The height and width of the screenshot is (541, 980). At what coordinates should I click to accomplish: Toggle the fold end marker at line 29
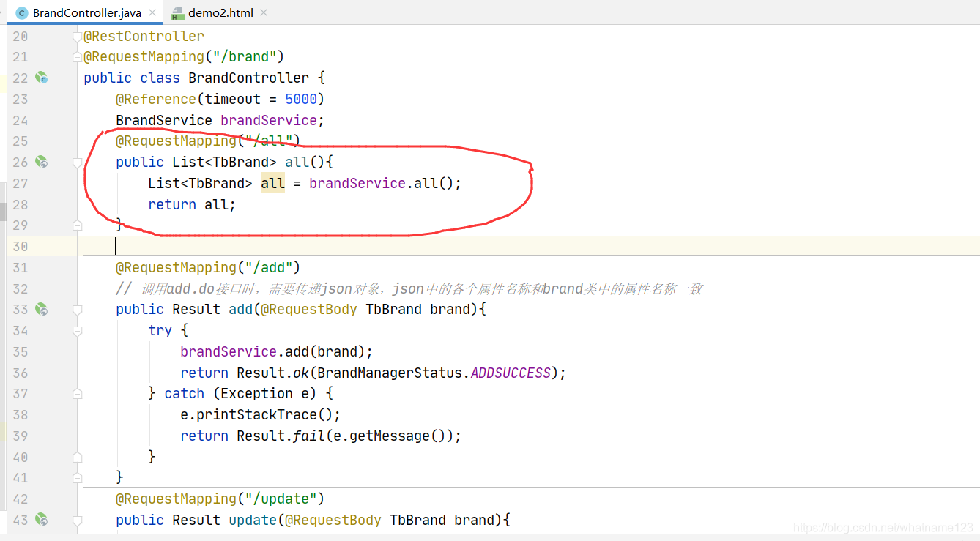pyautogui.click(x=77, y=225)
